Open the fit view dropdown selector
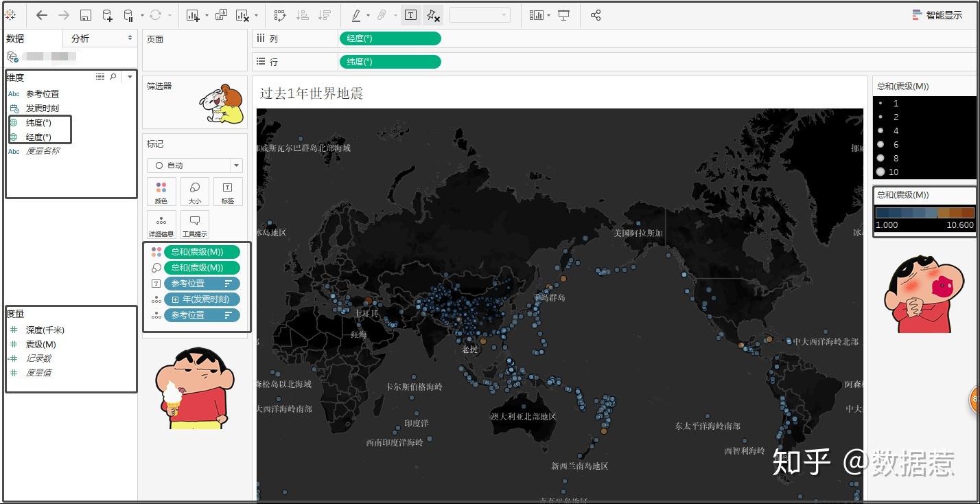This screenshot has width=980, height=504. pos(480,14)
